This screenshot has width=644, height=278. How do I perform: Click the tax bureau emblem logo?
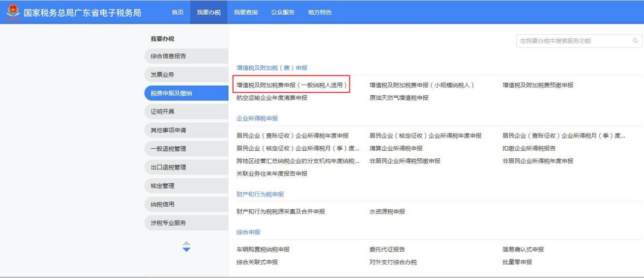(x=11, y=12)
